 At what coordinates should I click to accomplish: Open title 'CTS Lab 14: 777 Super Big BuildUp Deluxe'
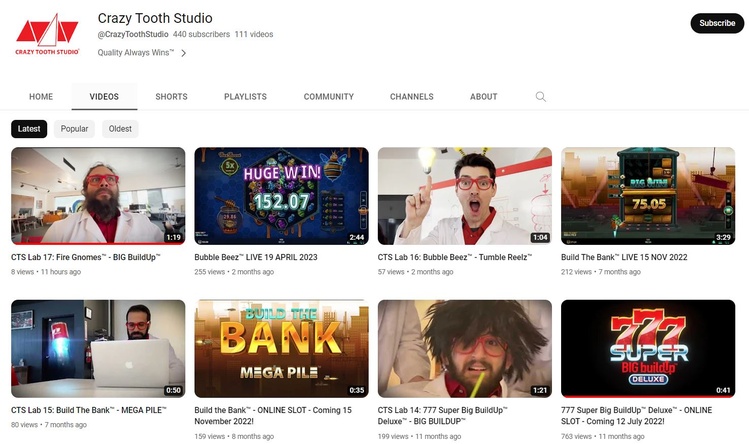click(x=443, y=416)
